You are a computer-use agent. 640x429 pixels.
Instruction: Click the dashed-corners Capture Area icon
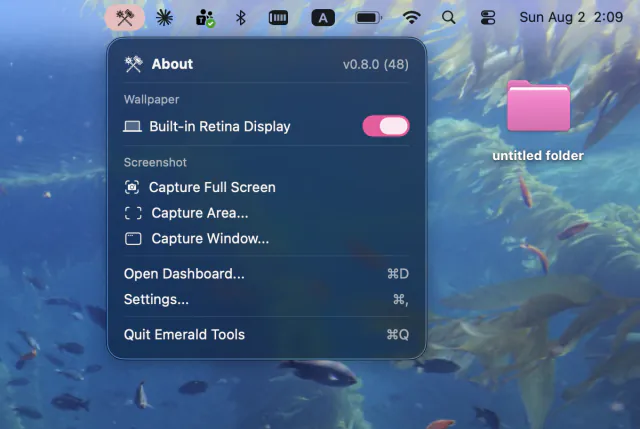pos(133,213)
